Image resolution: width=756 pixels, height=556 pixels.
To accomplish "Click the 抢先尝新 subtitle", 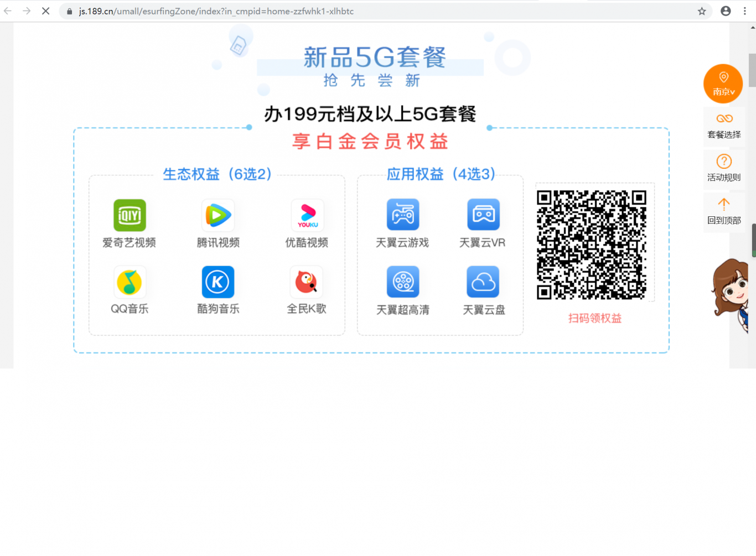I will pos(372,81).
